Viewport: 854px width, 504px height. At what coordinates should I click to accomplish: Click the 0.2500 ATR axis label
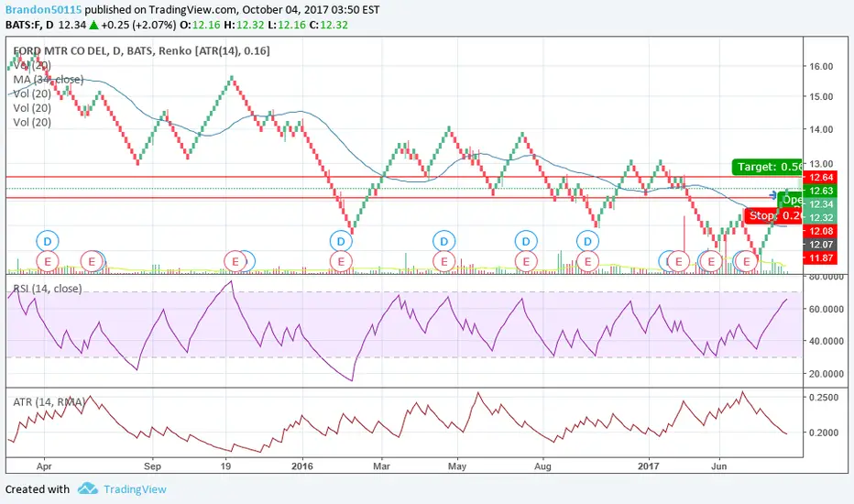[x=824, y=398]
